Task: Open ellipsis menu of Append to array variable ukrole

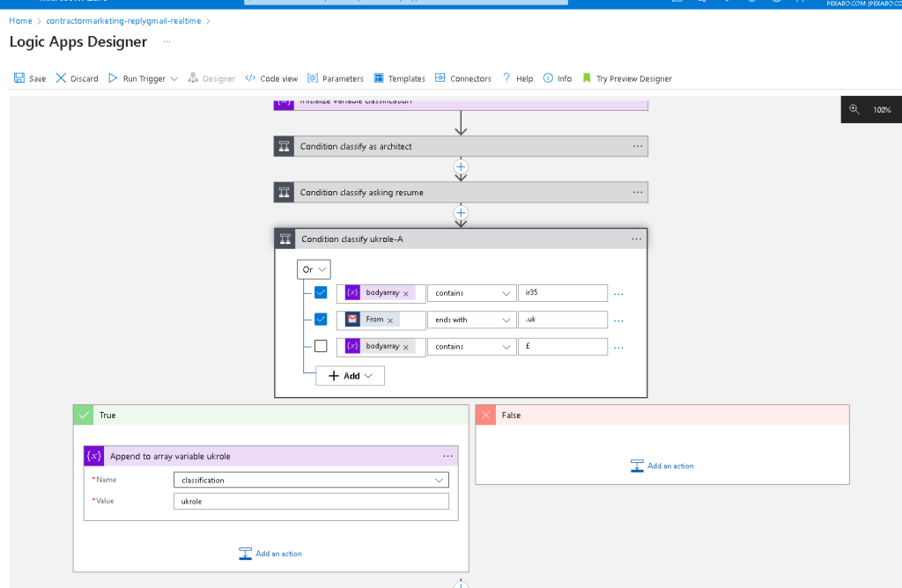Action: click(447, 456)
